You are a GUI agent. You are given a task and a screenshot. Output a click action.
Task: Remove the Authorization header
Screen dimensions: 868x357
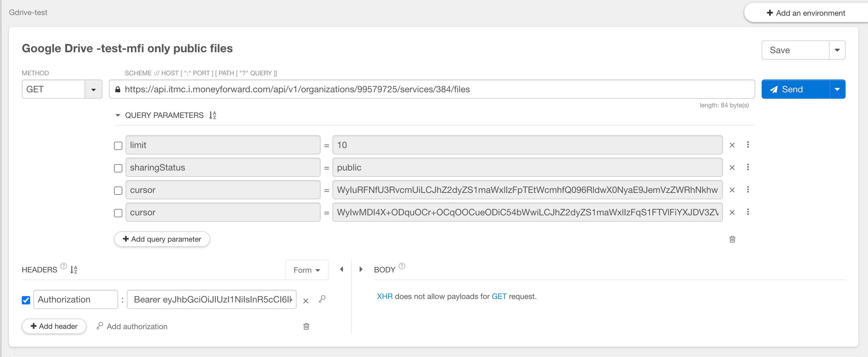pos(306,301)
